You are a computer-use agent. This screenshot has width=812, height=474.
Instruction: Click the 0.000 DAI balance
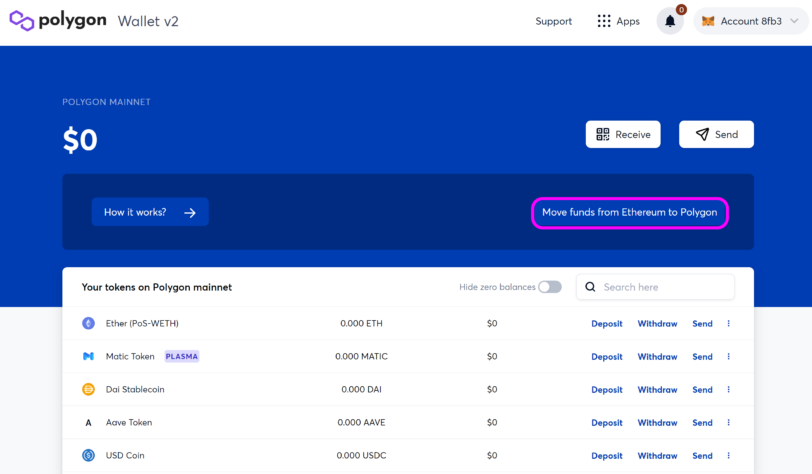point(361,390)
